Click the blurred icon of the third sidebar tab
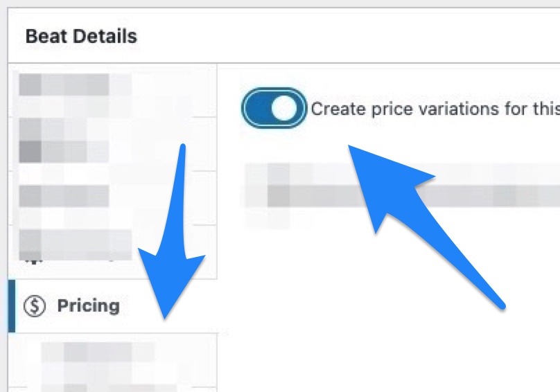 click(30, 196)
